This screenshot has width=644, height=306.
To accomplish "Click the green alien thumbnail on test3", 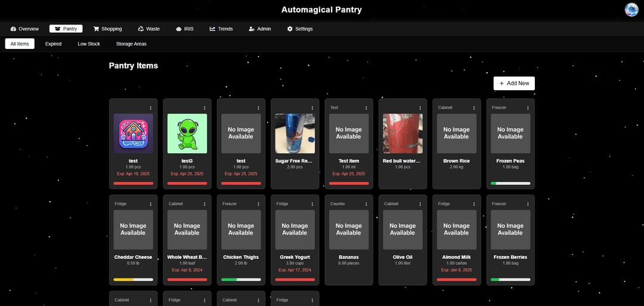I will coord(187,134).
